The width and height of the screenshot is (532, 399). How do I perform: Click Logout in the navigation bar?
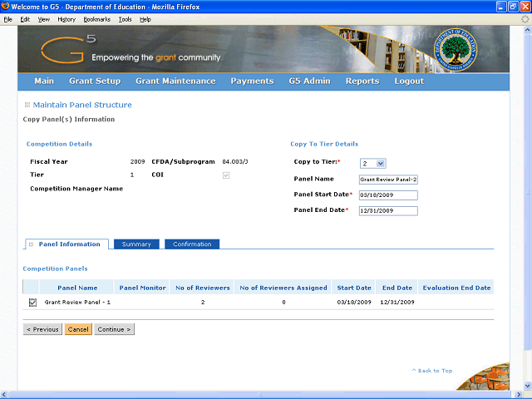(x=409, y=81)
